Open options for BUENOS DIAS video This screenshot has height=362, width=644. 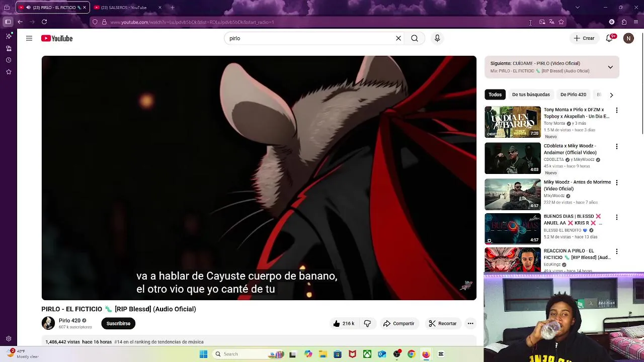[x=617, y=217]
